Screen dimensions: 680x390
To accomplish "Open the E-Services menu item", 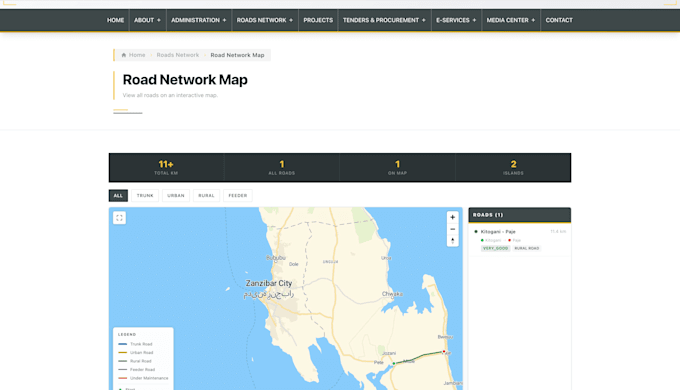I will 453,20.
